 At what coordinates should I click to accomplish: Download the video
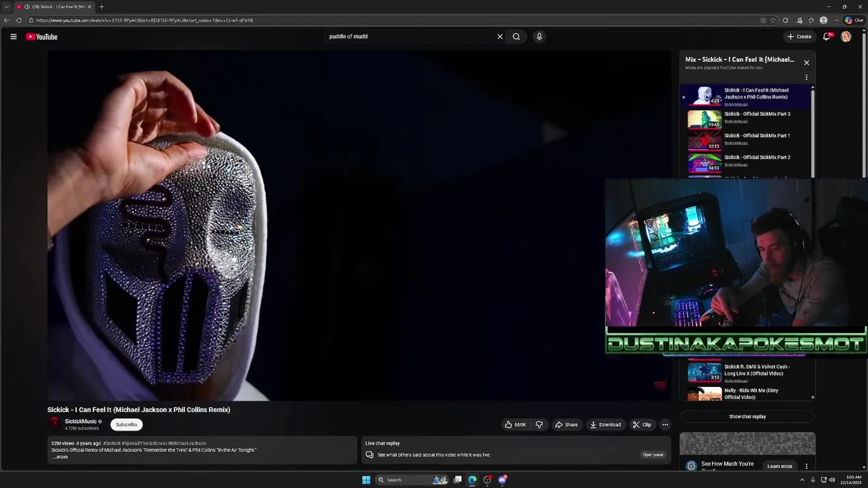point(606,425)
